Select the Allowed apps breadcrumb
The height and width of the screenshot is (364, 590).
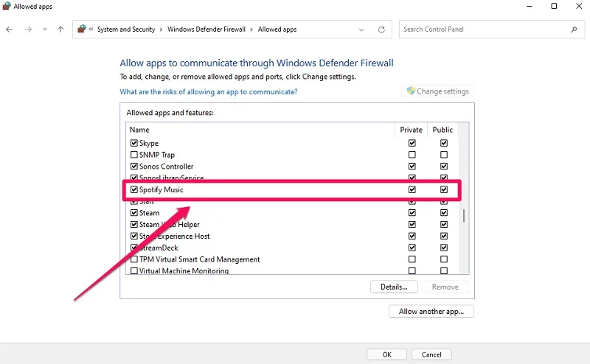(x=277, y=29)
